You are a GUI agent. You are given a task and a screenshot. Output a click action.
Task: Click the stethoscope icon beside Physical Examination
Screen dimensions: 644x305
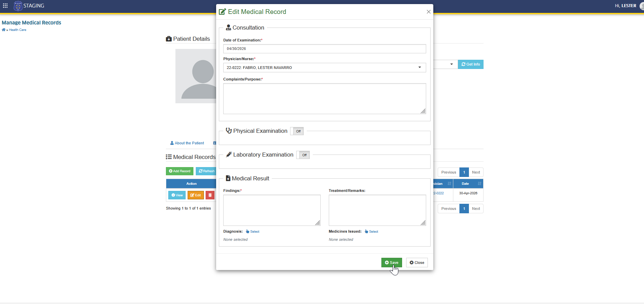(x=229, y=131)
